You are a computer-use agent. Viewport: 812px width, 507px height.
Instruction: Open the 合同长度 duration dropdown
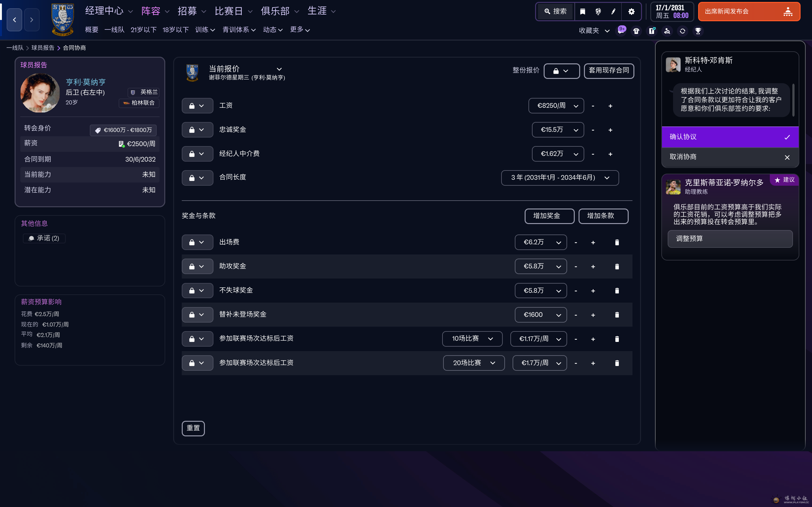pyautogui.click(x=560, y=178)
